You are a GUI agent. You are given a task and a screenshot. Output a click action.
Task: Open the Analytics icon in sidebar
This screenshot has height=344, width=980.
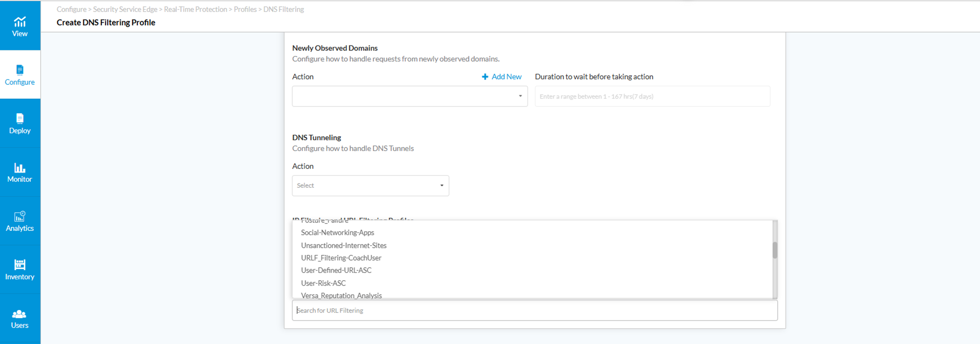coord(20,216)
